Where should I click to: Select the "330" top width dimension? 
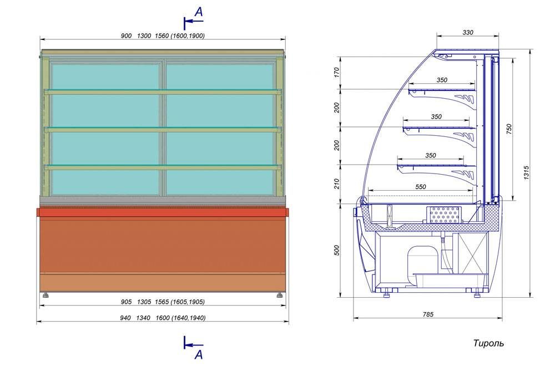pos(467,33)
